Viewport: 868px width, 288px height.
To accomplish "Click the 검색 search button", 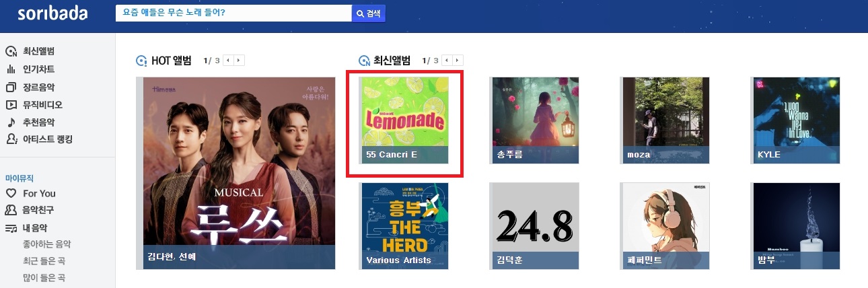I will coord(369,13).
